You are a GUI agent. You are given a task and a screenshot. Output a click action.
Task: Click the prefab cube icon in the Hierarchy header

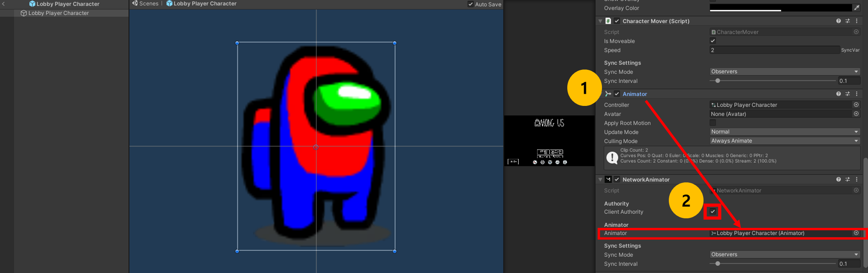32,4
